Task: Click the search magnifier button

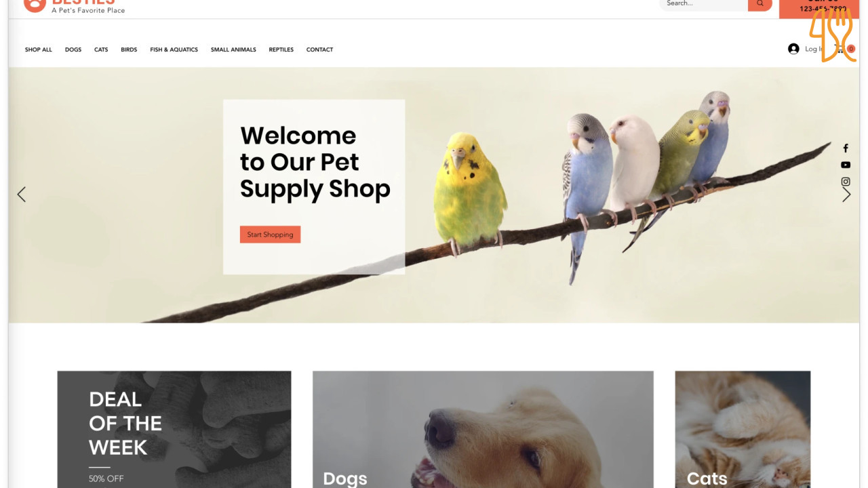Action: pyautogui.click(x=760, y=4)
